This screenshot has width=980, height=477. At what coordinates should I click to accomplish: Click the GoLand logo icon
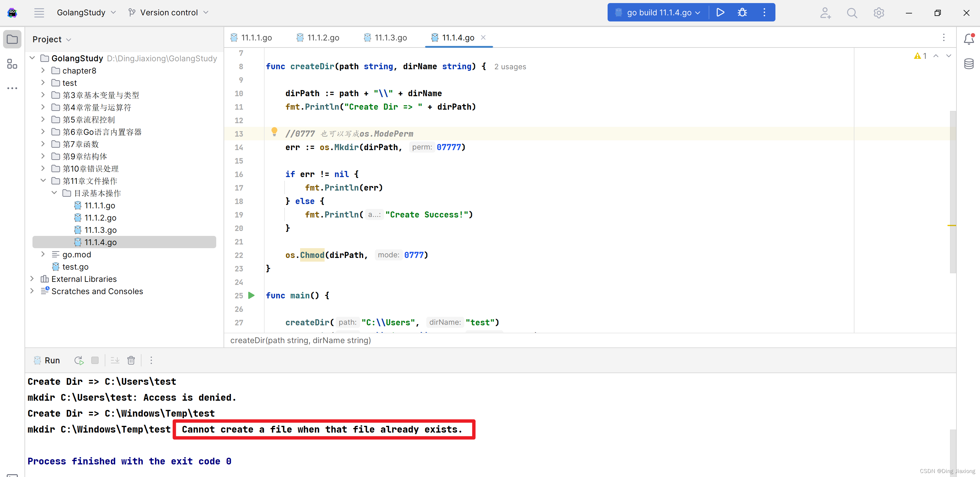pyautogui.click(x=12, y=13)
